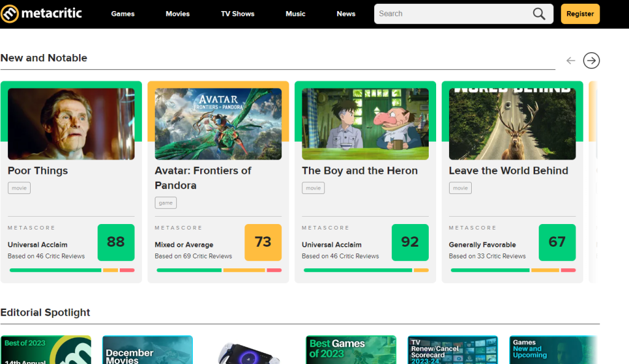Click the Metacritic logo icon
Image resolution: width=629 pixels, height=364 pixels.
tap(9, 13)
